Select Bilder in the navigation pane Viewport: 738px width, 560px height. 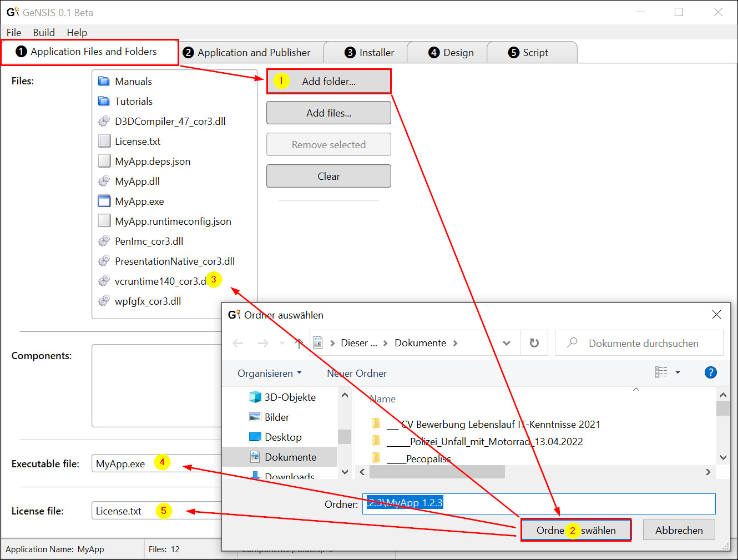click(277, 417)
